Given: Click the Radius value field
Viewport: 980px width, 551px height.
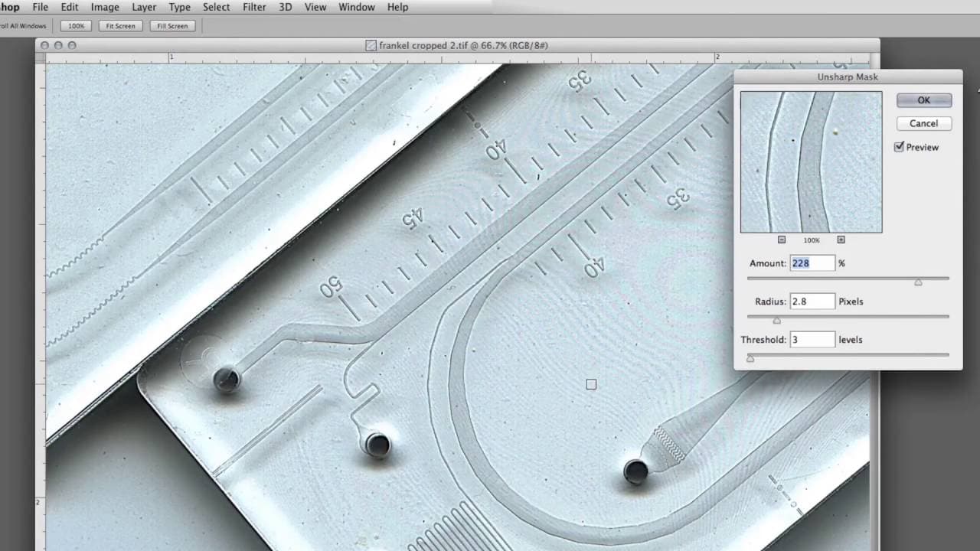Looking at the screenshot, I should (x=812, y=302).
